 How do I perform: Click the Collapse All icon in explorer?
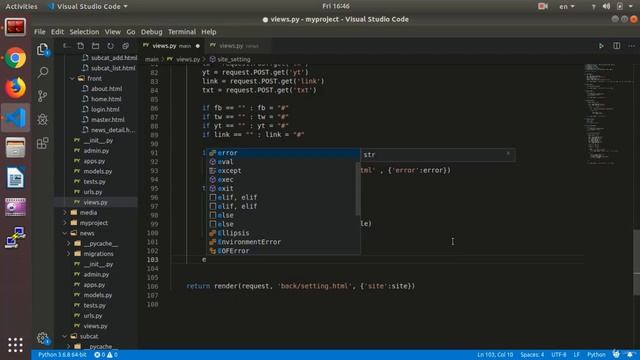click(x=125, y=46)
